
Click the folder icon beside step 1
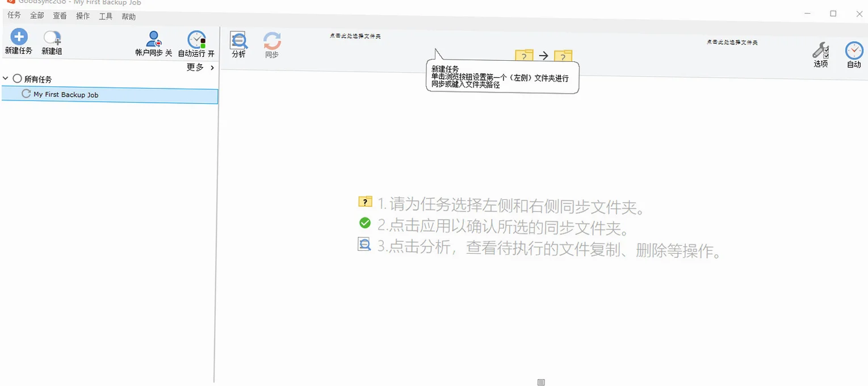365,202
